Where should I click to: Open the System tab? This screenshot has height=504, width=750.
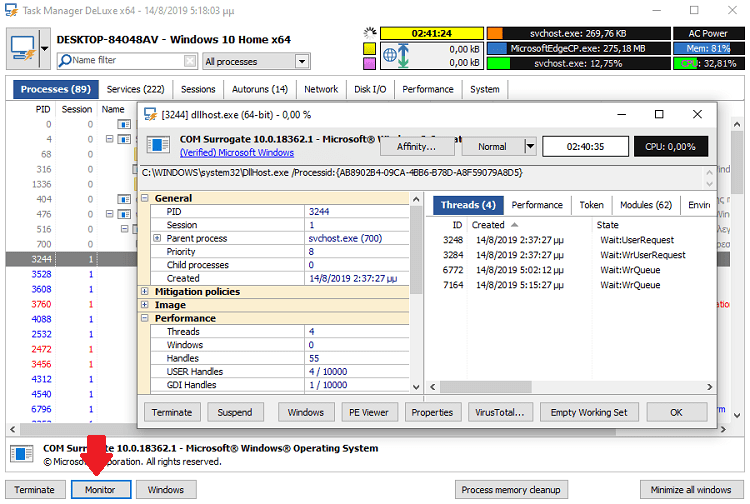point(485,89)
